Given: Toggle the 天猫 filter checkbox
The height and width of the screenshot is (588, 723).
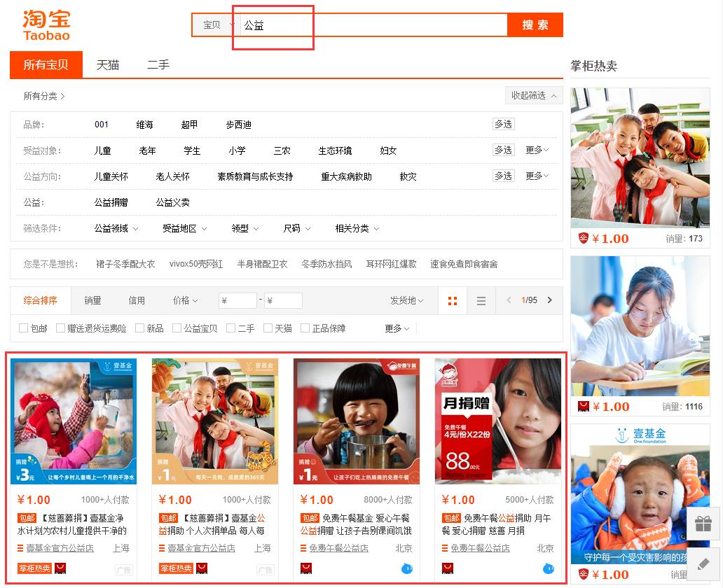Looking at the screenshot, I should (x=268, y=328).
